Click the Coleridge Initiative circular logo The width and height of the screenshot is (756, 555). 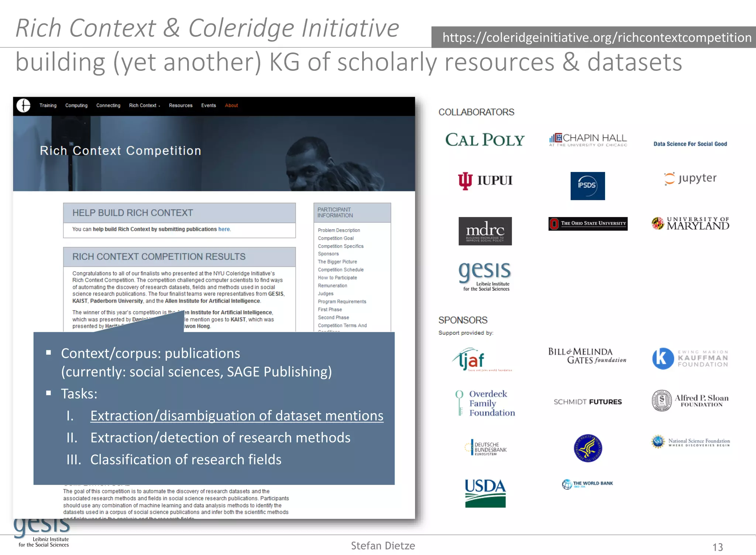pyautogui.click(x=24, y=106)
